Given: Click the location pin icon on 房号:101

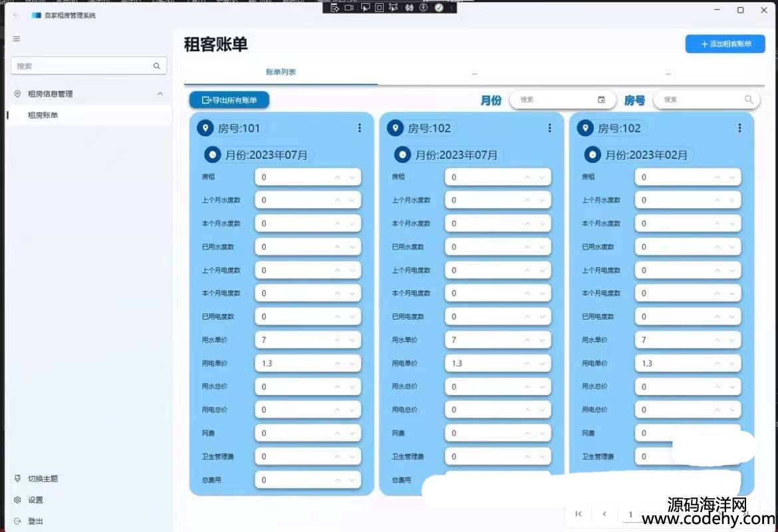Looking at the screenshot, I should click(x=205, y=128).
